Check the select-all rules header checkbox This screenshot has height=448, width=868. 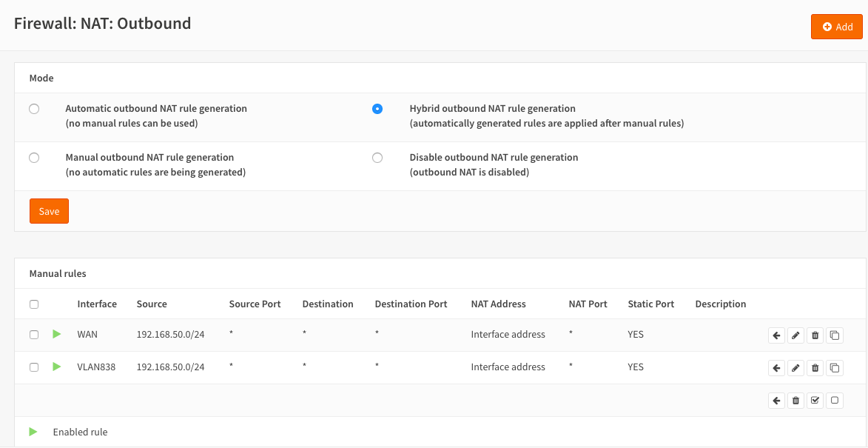pyautogui.click(x=34, y=304)
